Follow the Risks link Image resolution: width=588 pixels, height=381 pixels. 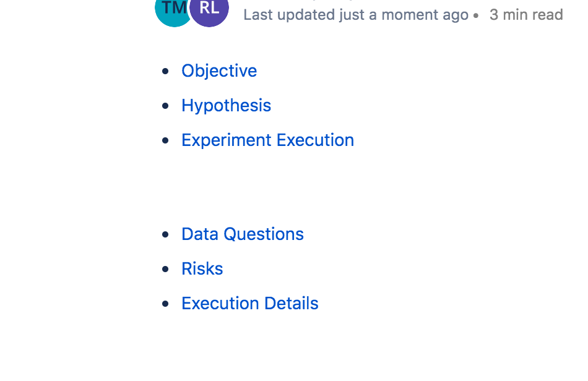tap(202, 268)
